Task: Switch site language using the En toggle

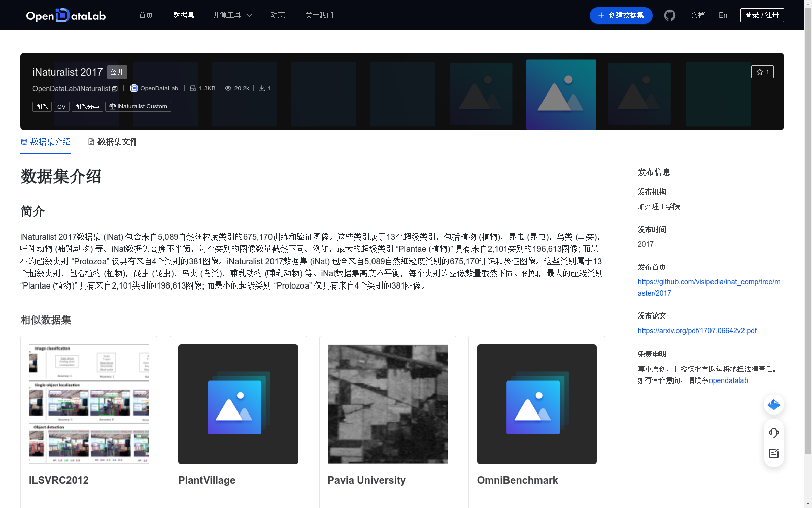Action: point(722,15)
